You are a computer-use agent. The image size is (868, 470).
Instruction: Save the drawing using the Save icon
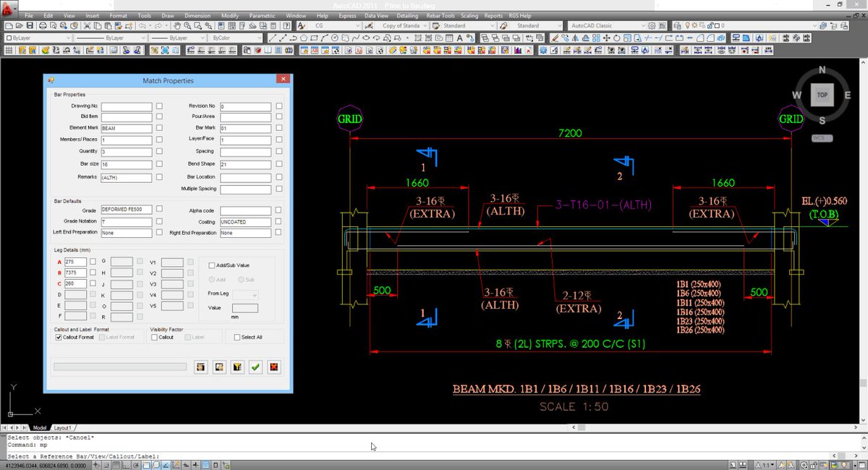[30, 26]
